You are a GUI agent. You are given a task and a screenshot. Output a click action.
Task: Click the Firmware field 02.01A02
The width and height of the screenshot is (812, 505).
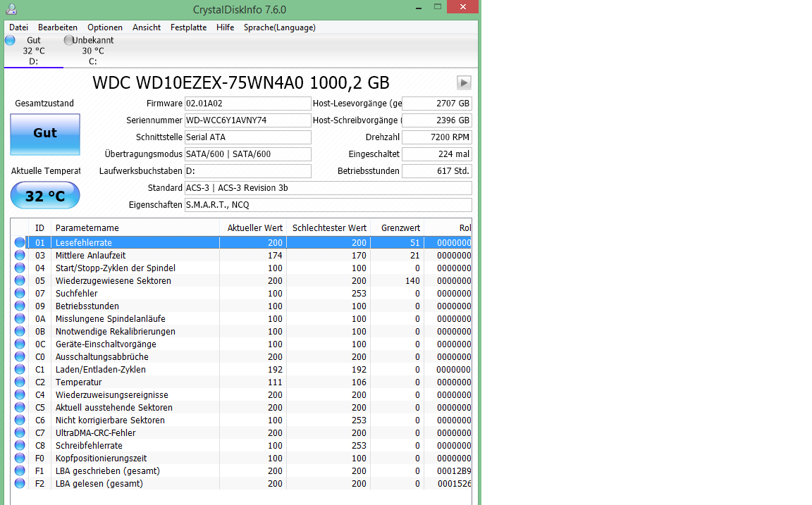tap(247, 104)
